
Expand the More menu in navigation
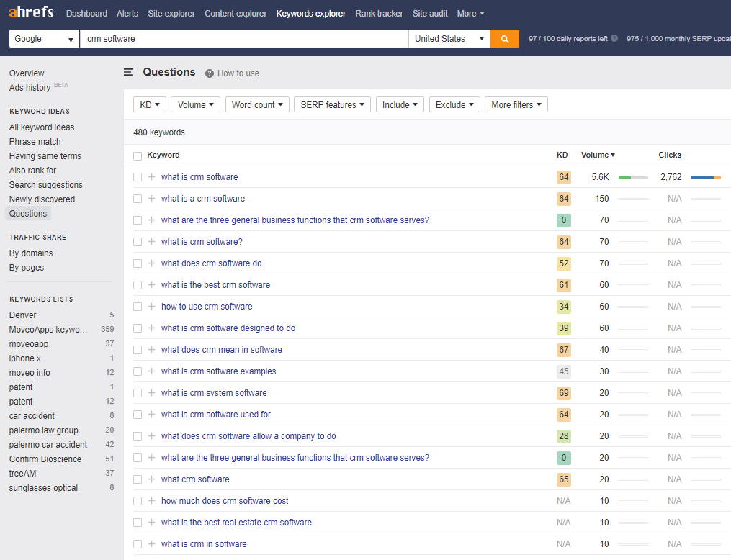(x=471, y=14)
